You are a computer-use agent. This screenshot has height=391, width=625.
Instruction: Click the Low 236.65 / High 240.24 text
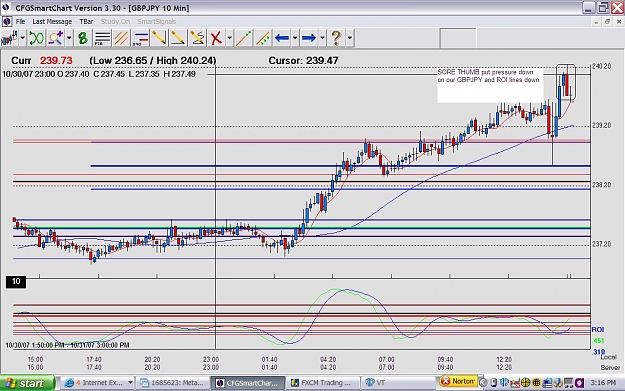pyautogui.click(x=153, y=61)
